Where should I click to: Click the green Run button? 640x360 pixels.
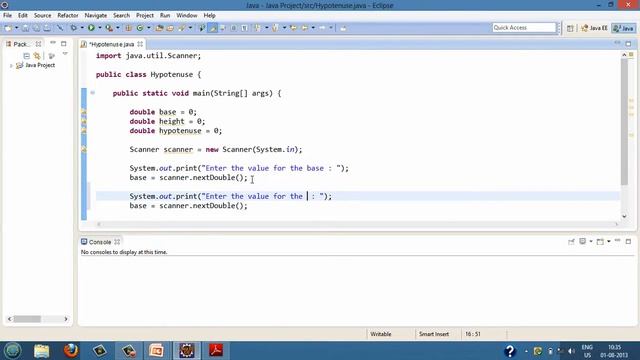(91, 28)
